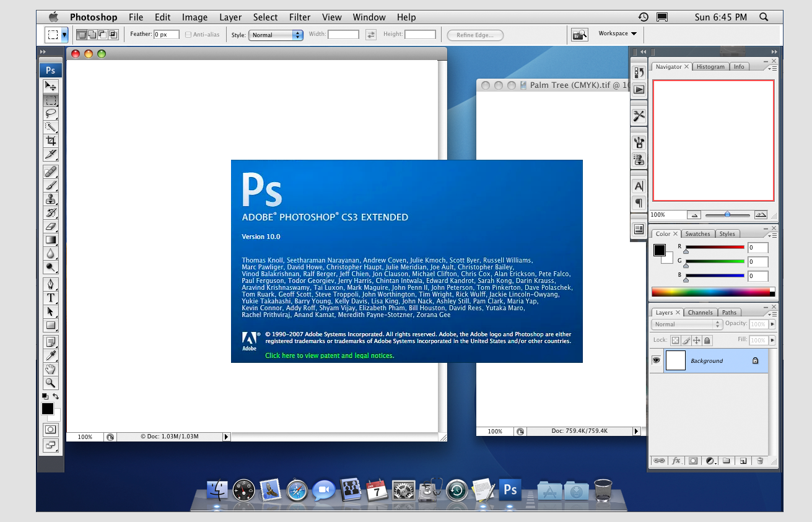Screen dimensions: 812x522
Task: Open the Layer menu
Action: coord(230,17)
